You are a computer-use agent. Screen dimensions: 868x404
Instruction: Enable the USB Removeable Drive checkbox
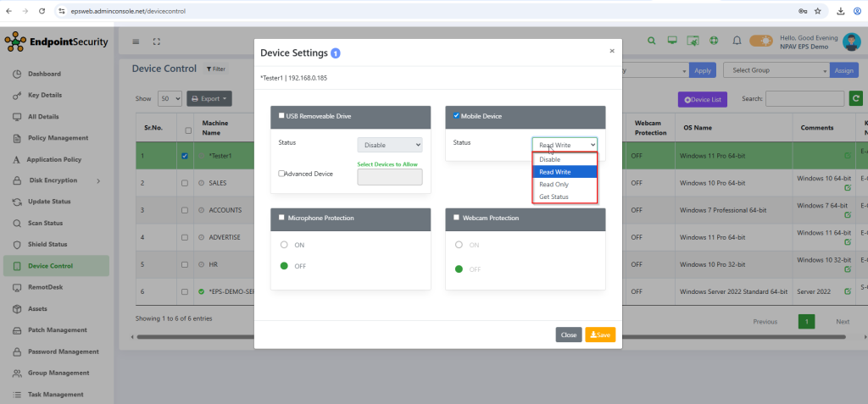click(x=281, y=116)
